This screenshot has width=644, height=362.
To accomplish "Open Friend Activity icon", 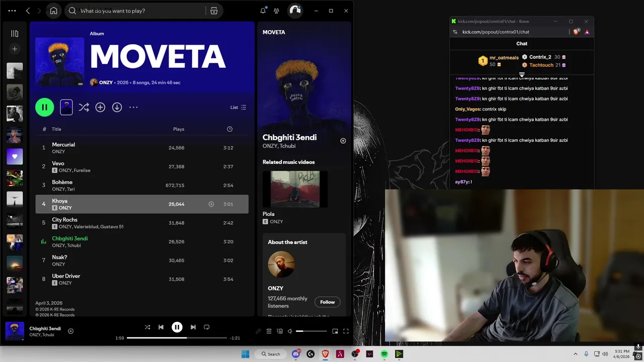I will tap(276, 11).
